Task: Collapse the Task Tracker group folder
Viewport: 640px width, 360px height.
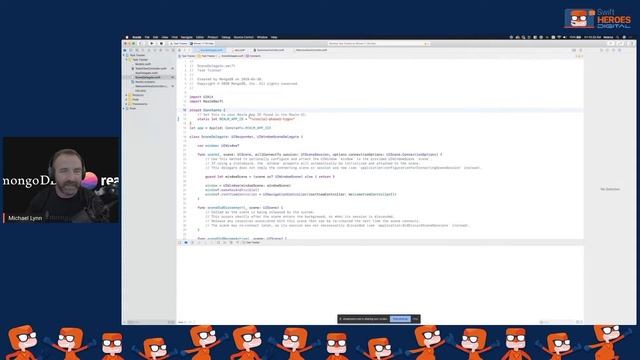Action: coord(126,60)
